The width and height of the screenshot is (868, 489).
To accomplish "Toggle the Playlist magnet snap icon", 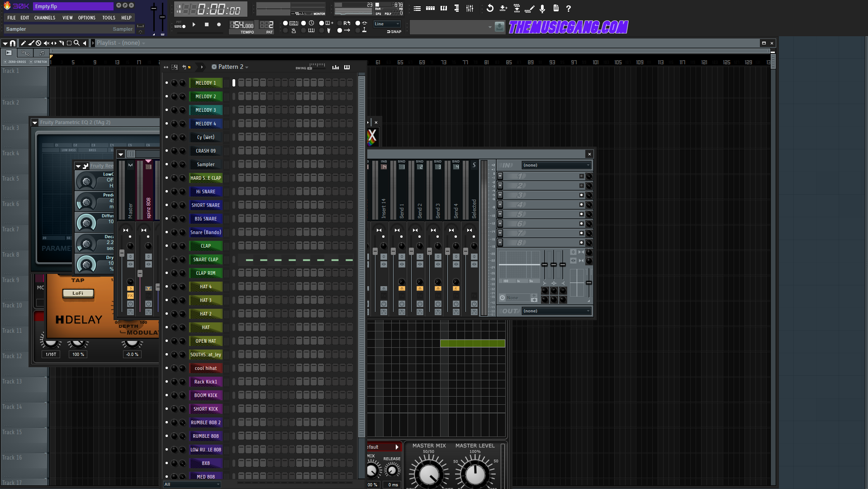I will point(13,43).
